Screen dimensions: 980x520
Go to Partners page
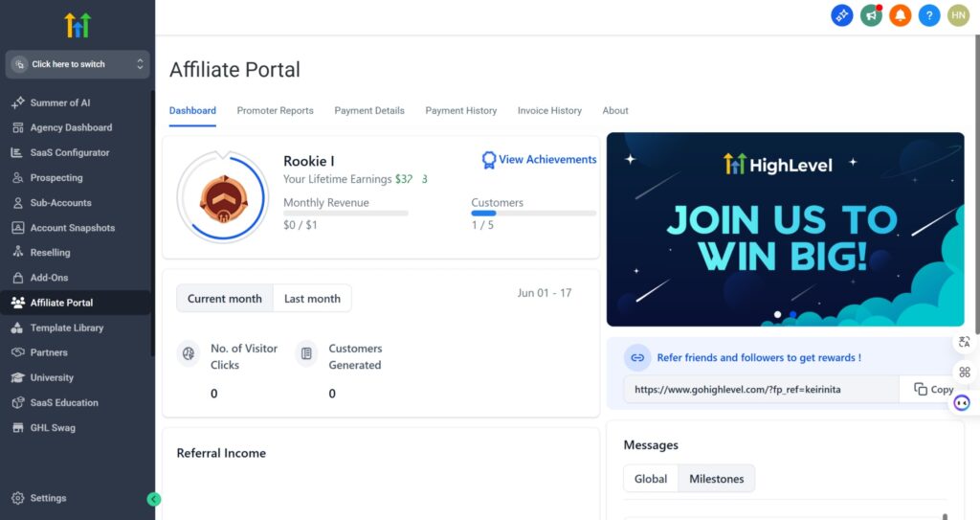(x=49, y=353)
